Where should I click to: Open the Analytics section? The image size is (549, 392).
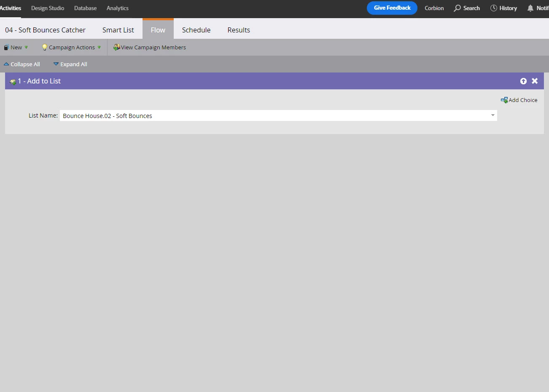[x=118, y=8]
